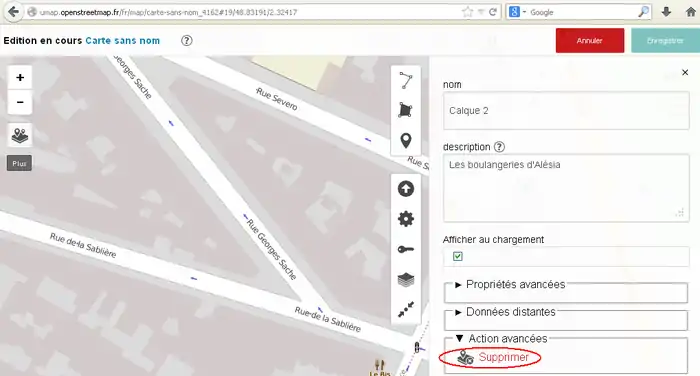Open browser downloads arrow icon

tap(666, 12)
